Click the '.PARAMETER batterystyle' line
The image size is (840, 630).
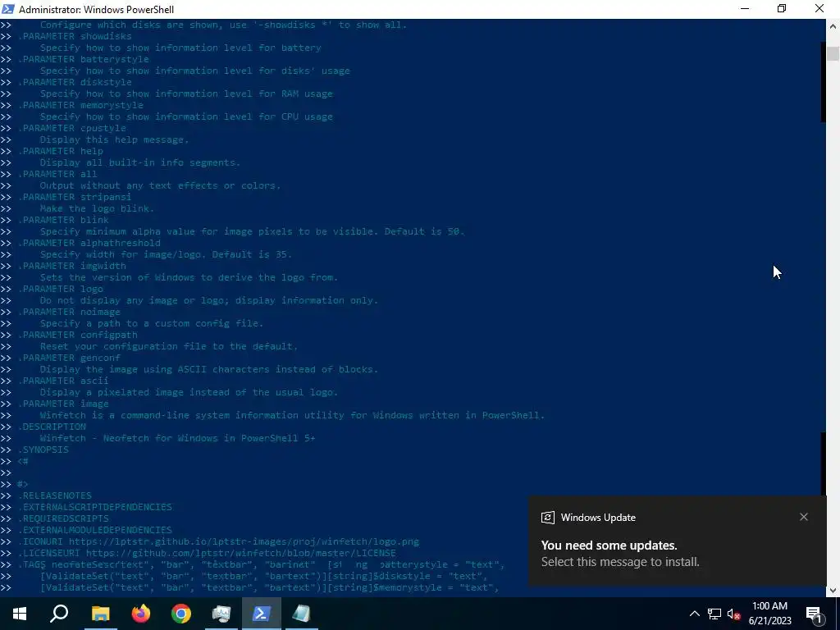[83, 59]
